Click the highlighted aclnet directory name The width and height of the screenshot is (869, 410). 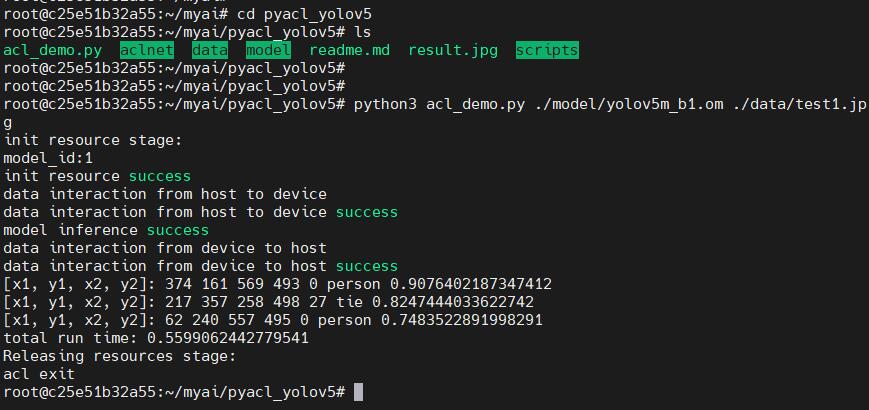146,50
